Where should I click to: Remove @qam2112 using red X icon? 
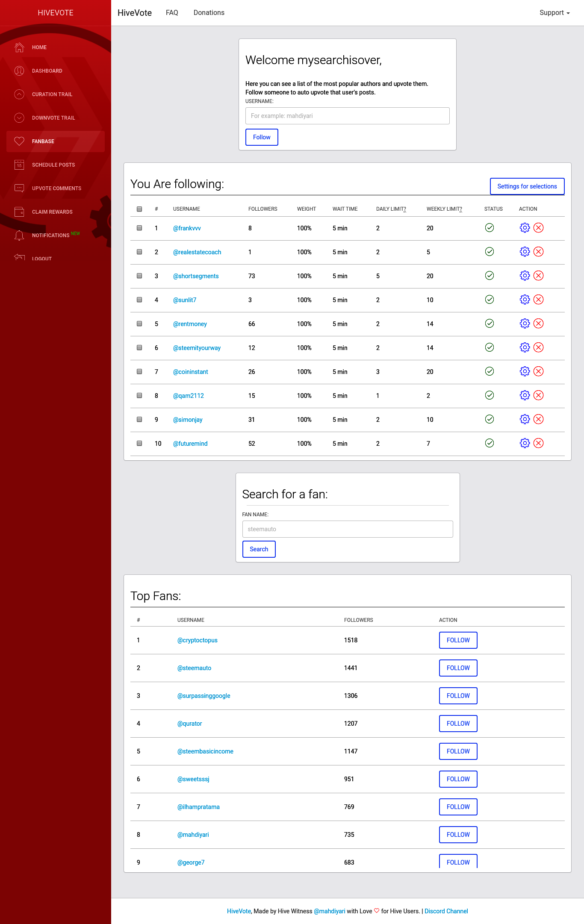(539, 395)
